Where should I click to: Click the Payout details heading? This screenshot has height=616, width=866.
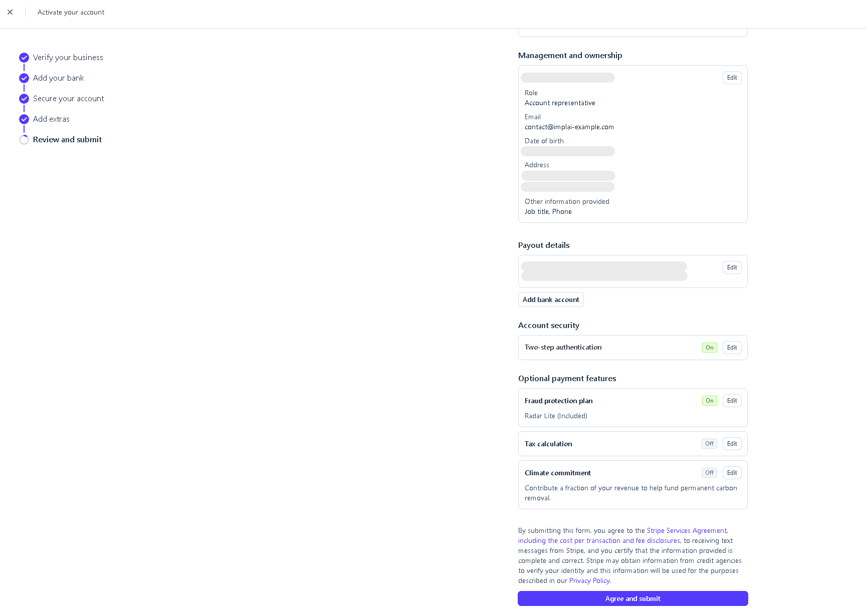click(x=544, y=245)
